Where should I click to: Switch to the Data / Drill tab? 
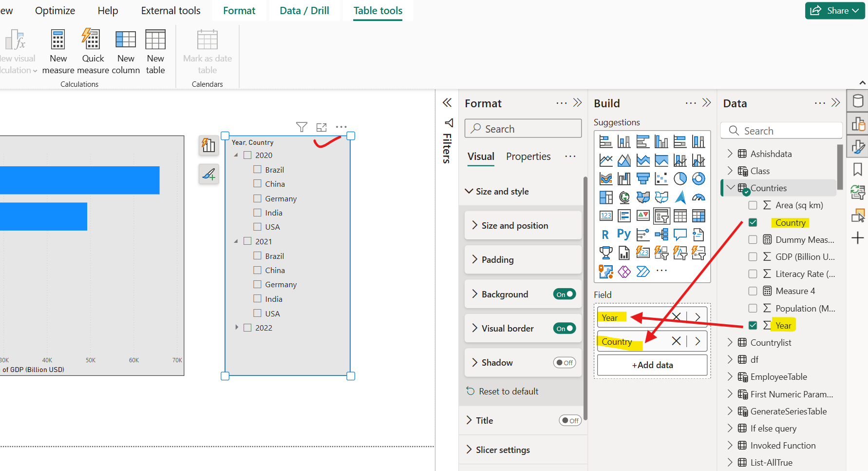(304, 10)
